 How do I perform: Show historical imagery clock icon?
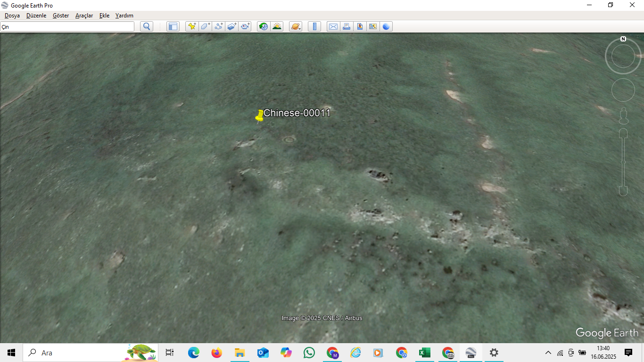(264, 26)
